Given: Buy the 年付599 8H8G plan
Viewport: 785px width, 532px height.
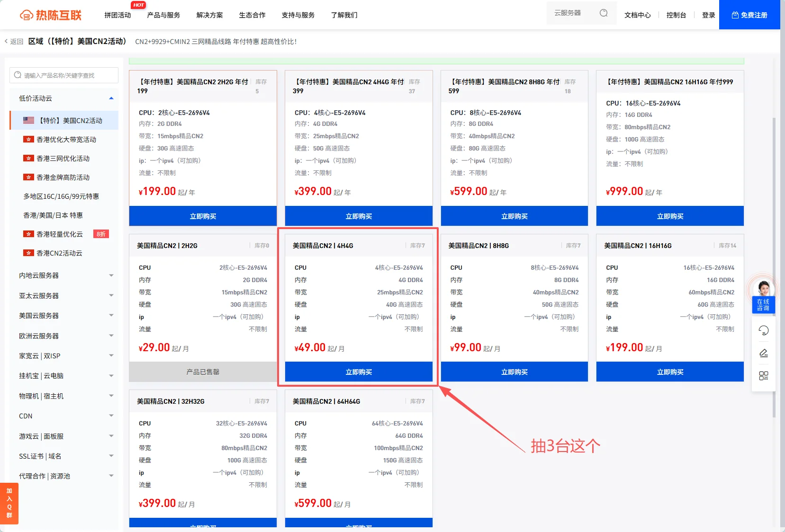Looking at the screenshot, I should click(x=514, y=216).
